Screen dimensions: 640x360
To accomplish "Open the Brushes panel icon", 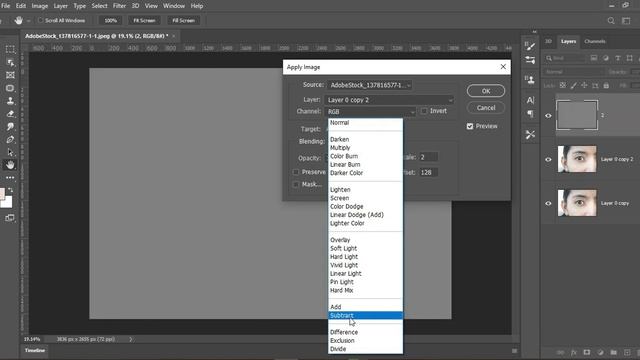I will point(530,46).
